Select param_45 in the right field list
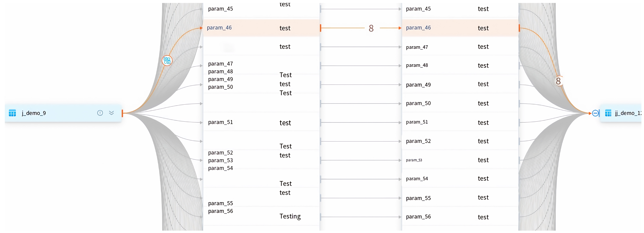This screenshot has width=644, height=233. pos(418,9)
